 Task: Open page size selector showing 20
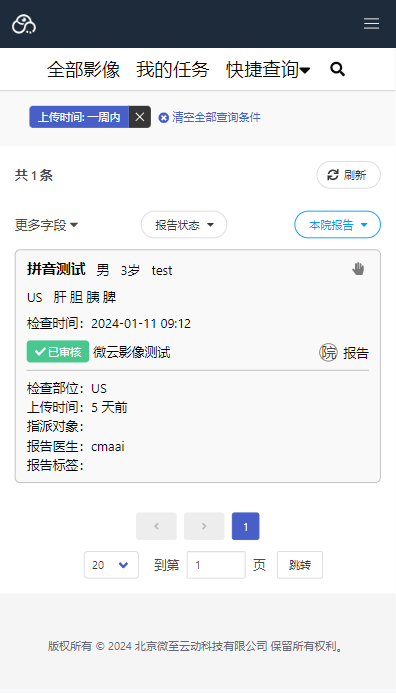click(111, 565)
